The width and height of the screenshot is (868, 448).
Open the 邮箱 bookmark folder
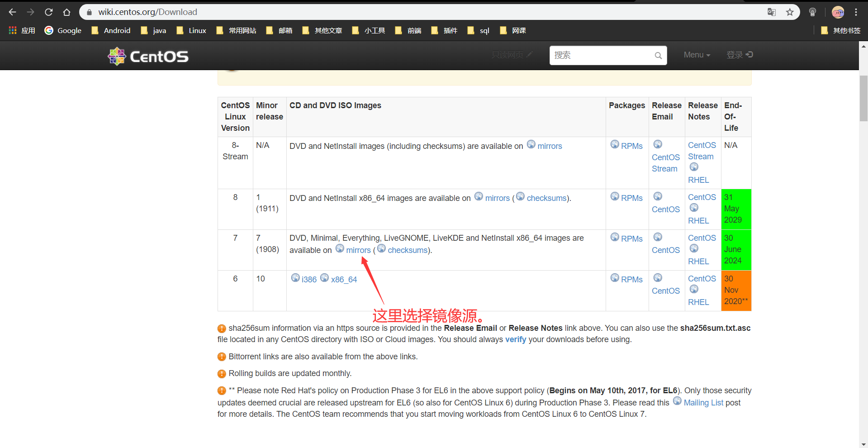tap(279, 30)
